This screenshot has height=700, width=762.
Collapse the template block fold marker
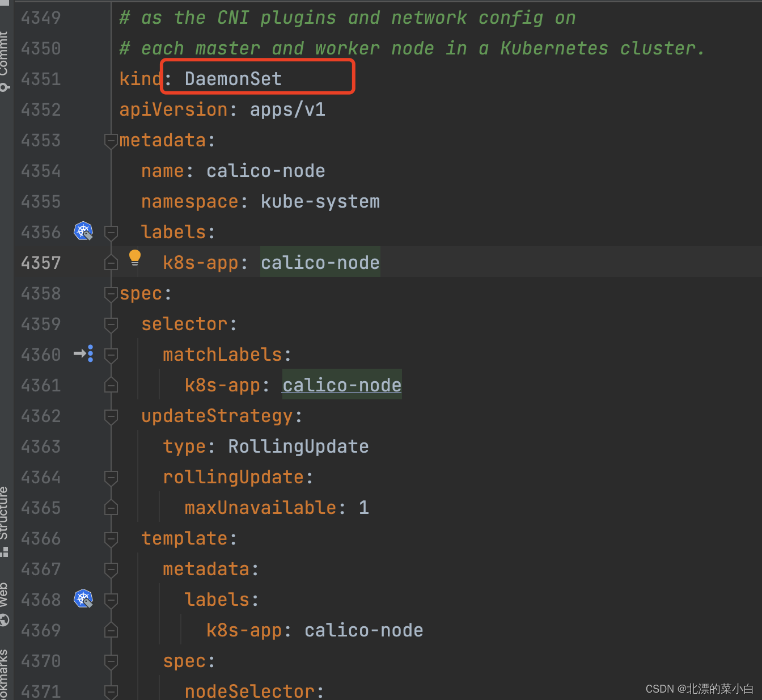coord(111,539)
